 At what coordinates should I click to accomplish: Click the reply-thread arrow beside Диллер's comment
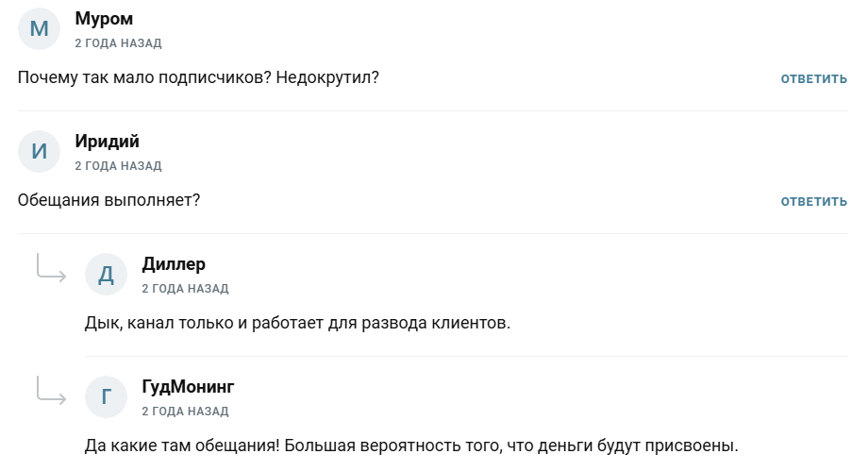[51, 269]
